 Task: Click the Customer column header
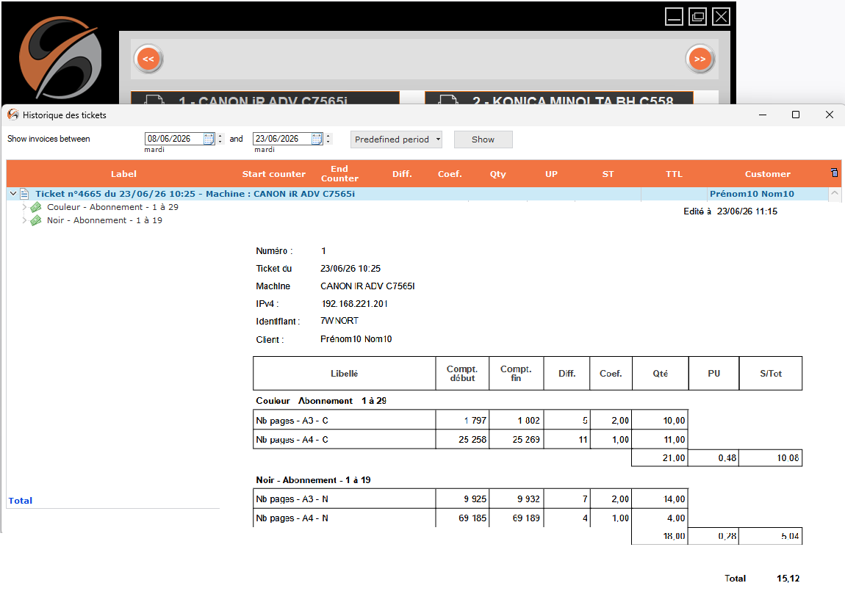point(767,174)
